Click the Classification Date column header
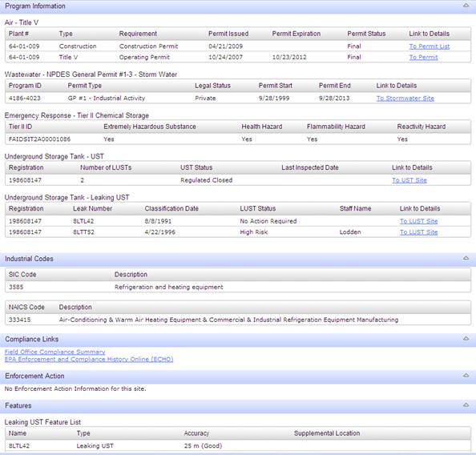 pyautogui.click(x=171, y=208)
